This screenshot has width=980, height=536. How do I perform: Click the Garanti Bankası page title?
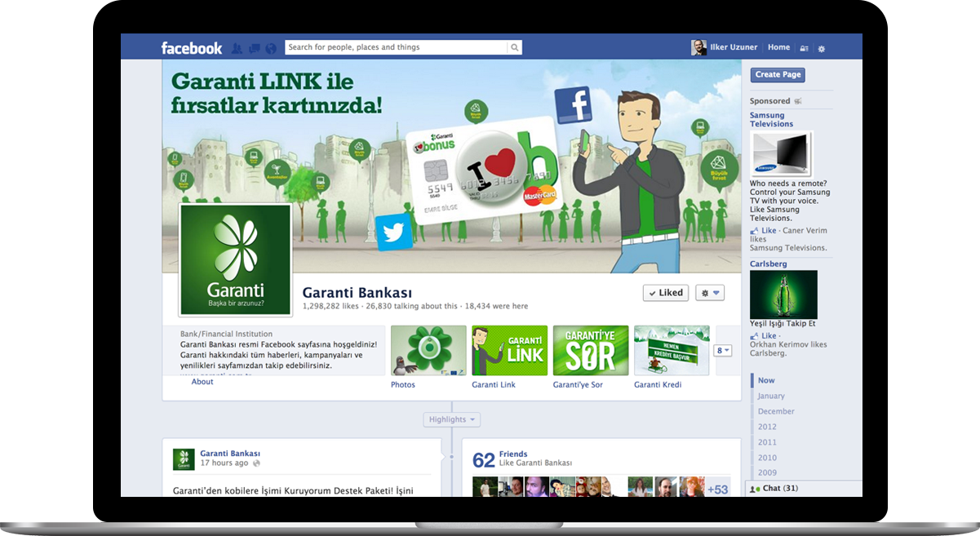point(357,293)
